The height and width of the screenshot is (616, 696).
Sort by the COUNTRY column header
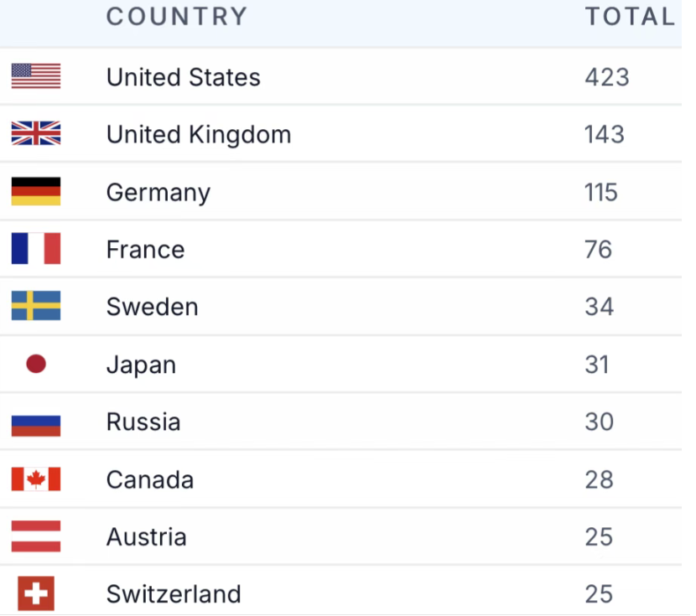coord(177,17)
